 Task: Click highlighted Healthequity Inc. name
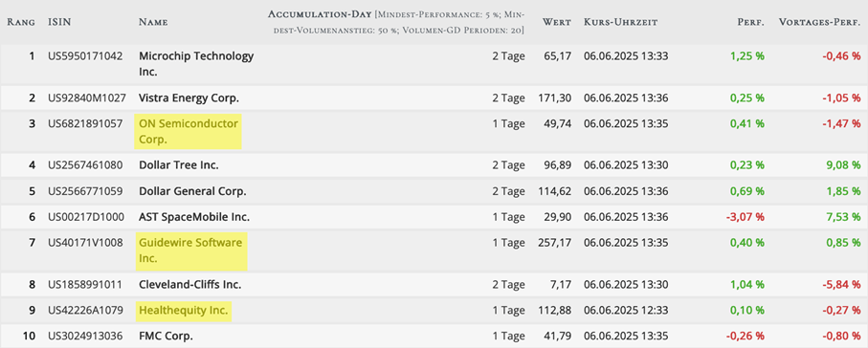click(184, 311)
